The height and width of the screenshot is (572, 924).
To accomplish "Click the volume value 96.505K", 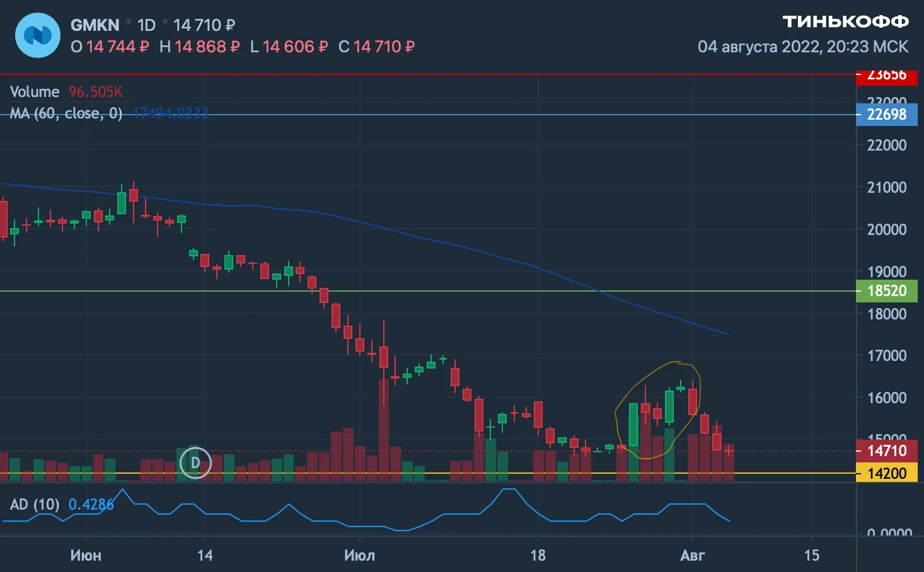I will (x=96, y=92).
